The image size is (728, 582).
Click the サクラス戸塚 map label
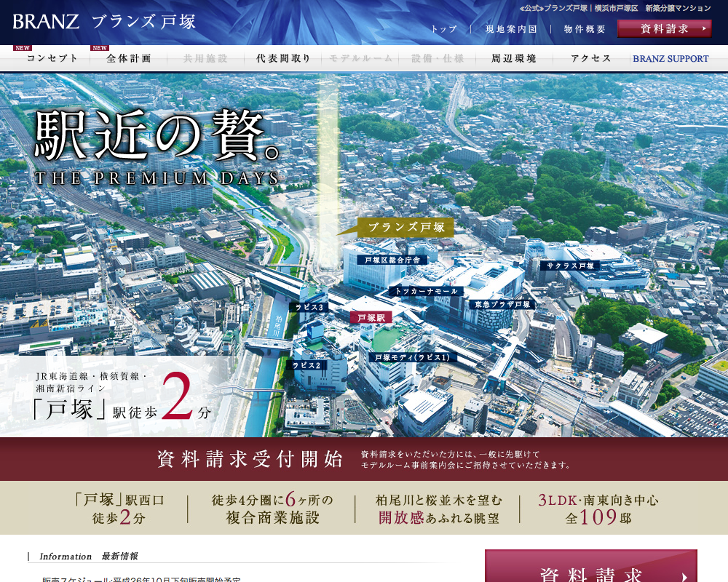tap(571, 266)
